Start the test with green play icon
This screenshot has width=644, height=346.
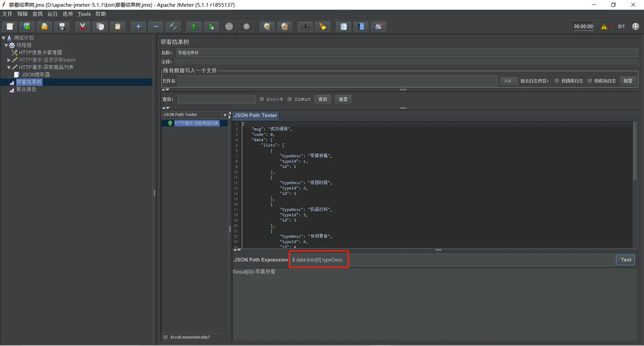pyautogui.click(x=194, y=27)
